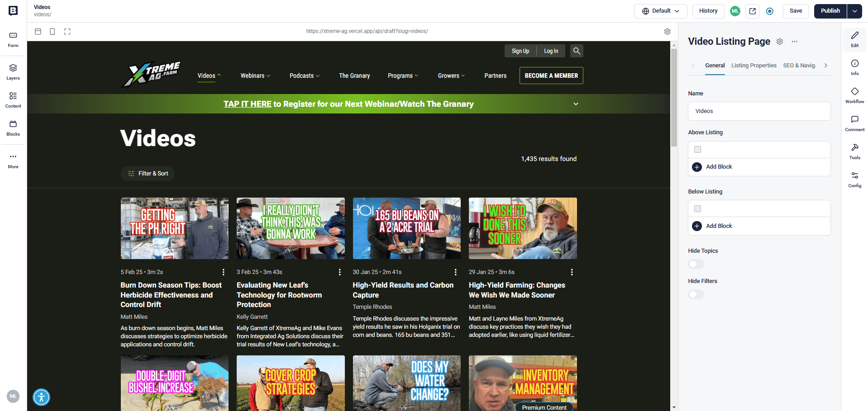Screen dimensions: 868x411
Task: Open the Config panel
Action: [854, 180]
